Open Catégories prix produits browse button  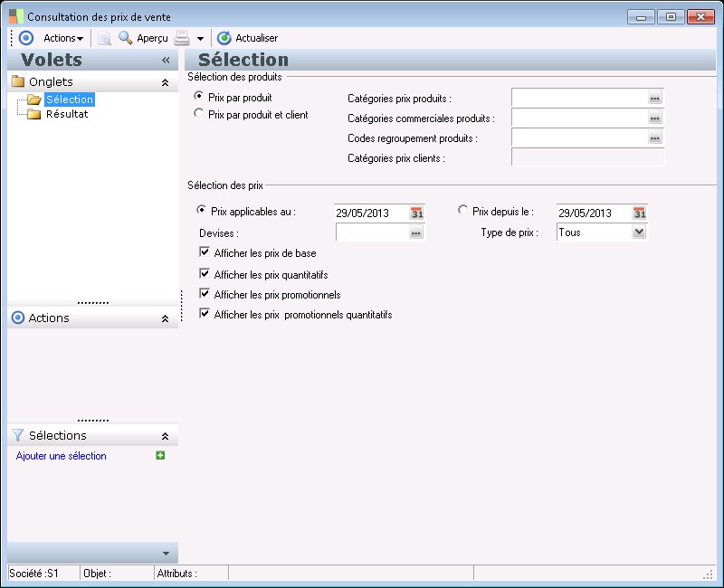(654, 98)
